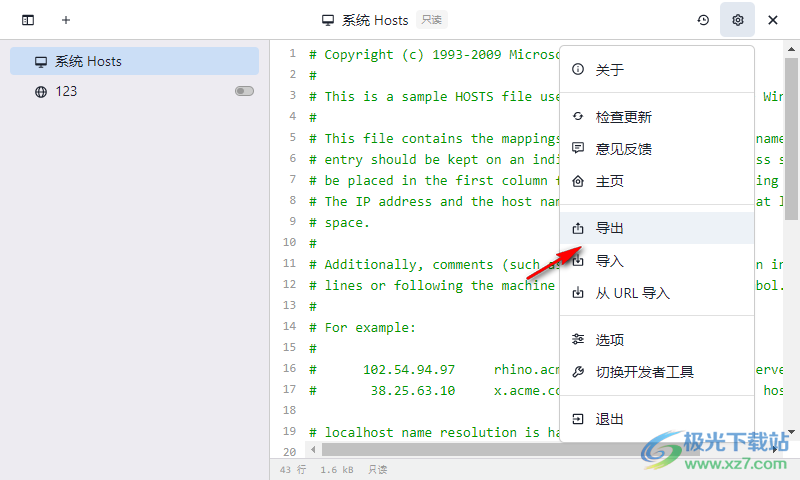Click the info icon beside 关于
Image resolution: width=800 pixels, height=480 pixels.
pos(578,69)
